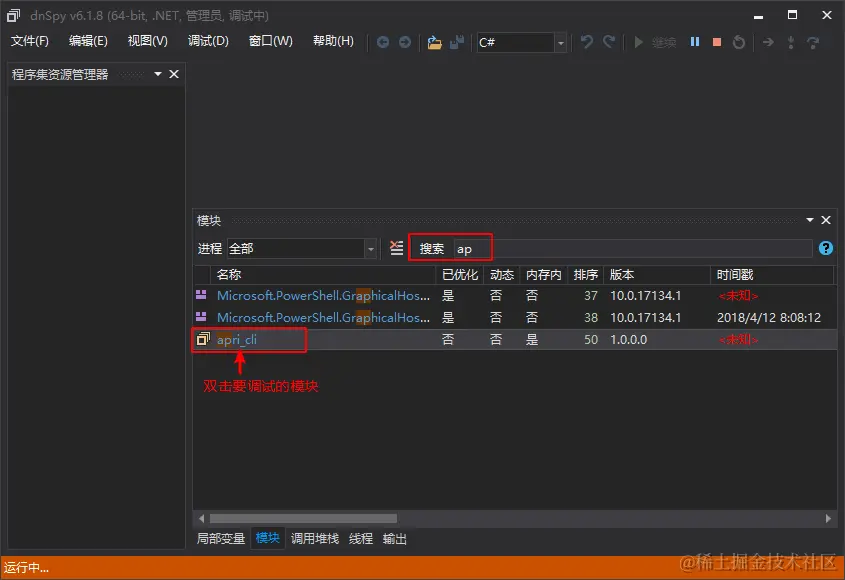The image size is (845, 580).
Task: Switch to the 输出 tab
Action: 394,538
